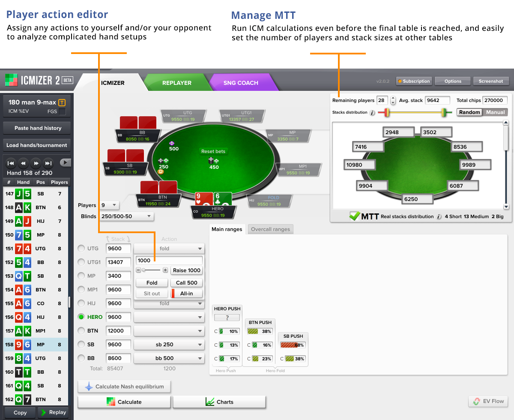Click the Subscription button

point(413,81)
